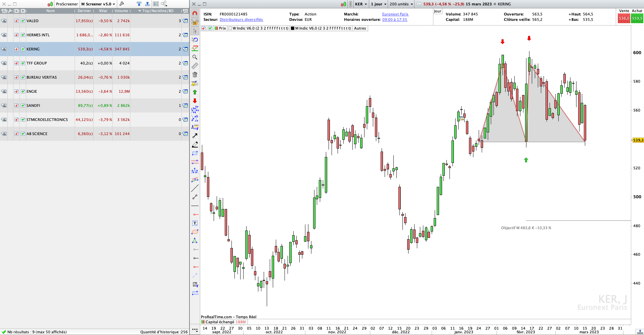
Task: Select the blue rectangle drawing tool
Action: tap(195, 153)
